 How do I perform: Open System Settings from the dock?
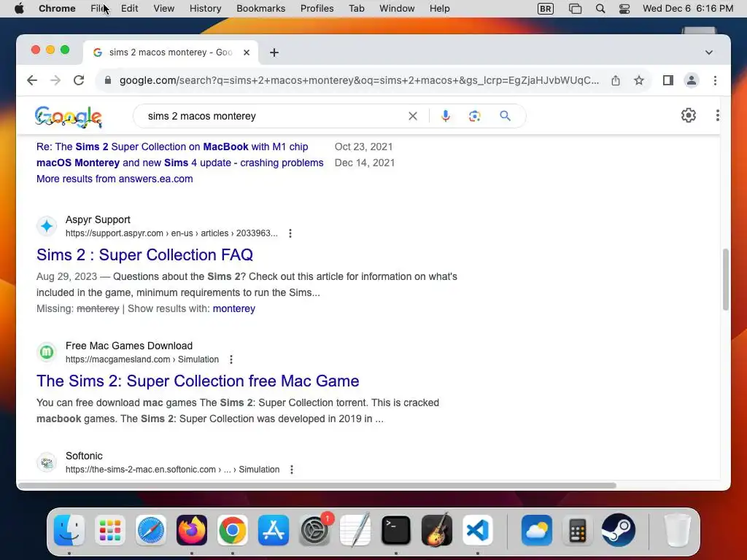(x=314, y=530)
